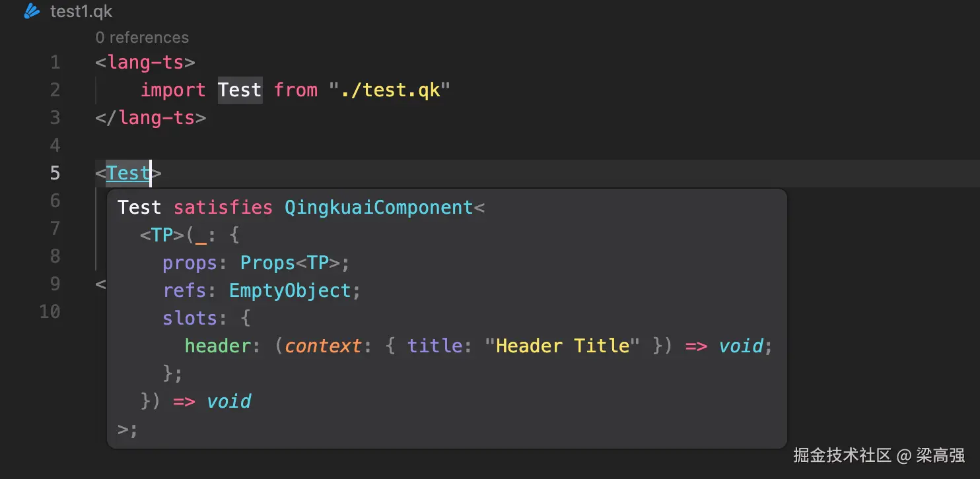Click the slots property in the tooltip
This screenshot has height=479, width=980.
(190, 318)
